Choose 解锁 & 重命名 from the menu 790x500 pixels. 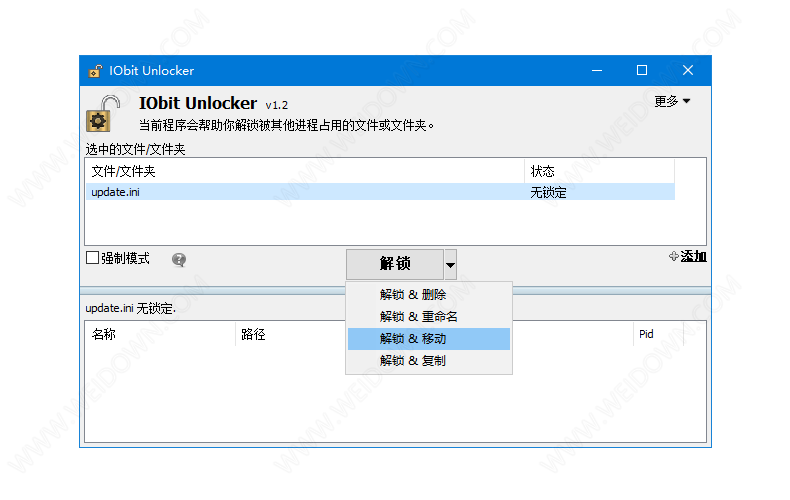pyautogui.click(x=429, y=317)
